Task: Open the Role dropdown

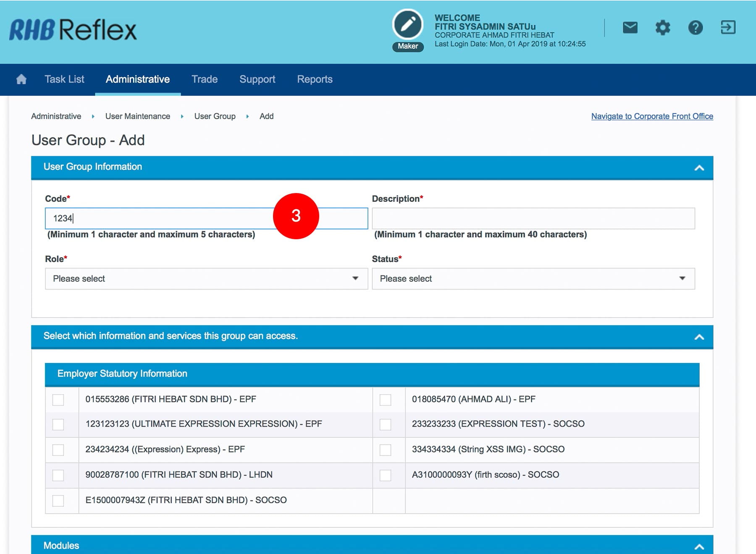Action: pyautogui.click(x=206, y=279)
